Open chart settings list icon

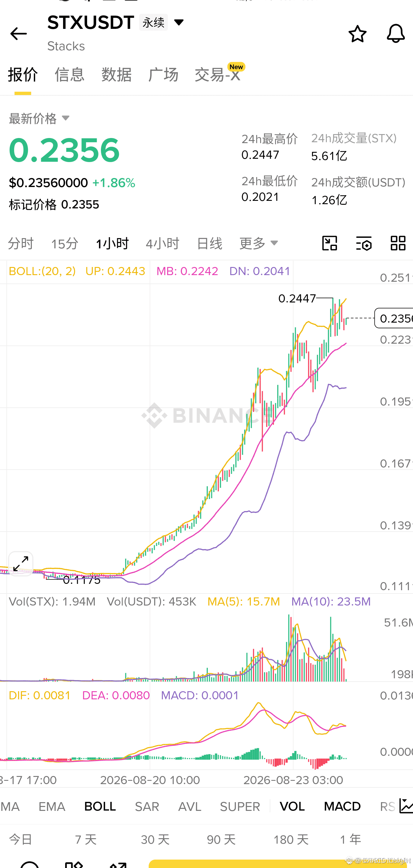364,243
